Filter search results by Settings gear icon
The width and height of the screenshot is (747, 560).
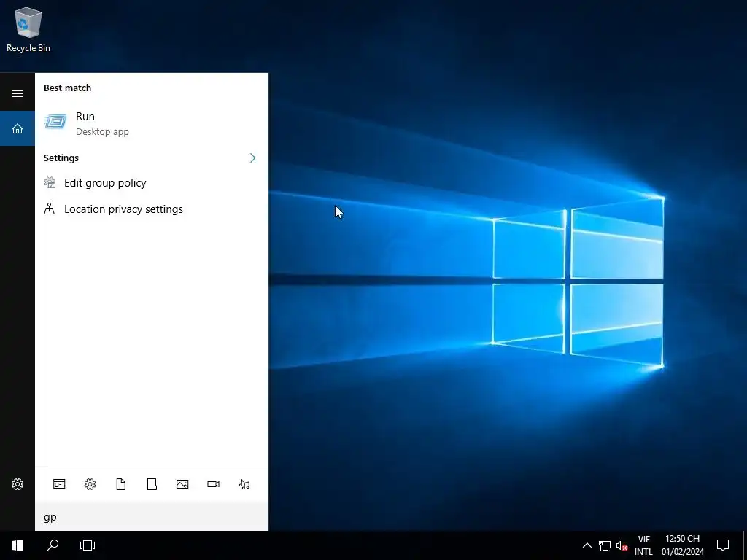90,484
